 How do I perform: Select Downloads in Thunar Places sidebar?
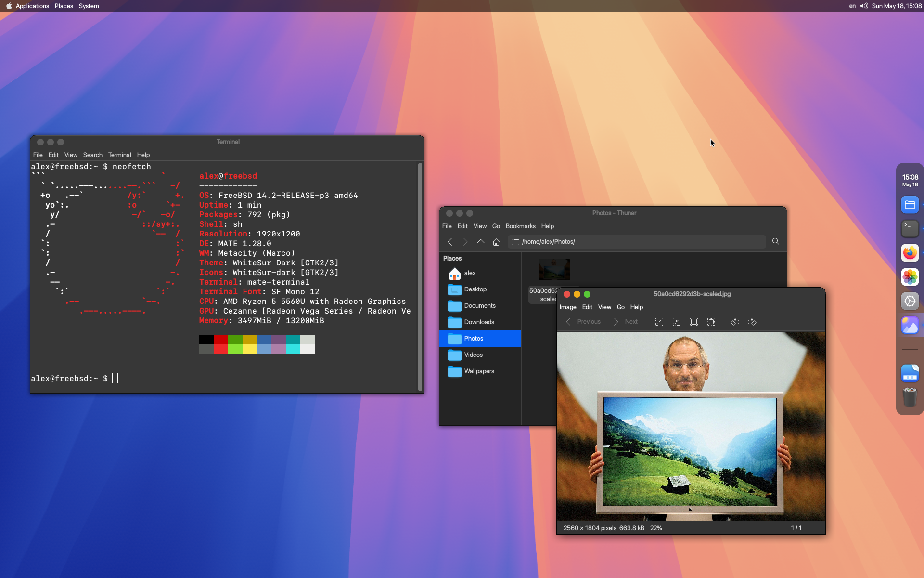[x=479, y=322]
